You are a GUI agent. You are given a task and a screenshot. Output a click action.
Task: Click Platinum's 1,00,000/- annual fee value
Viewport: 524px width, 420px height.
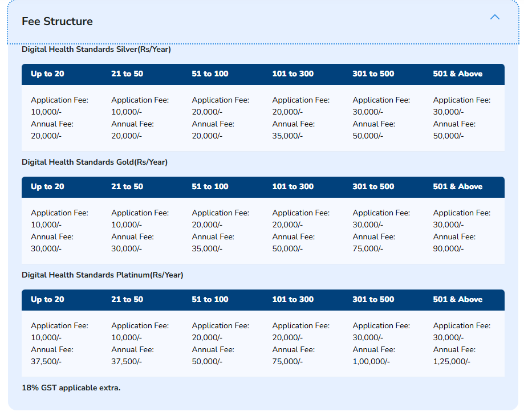[x=371, y=361]
